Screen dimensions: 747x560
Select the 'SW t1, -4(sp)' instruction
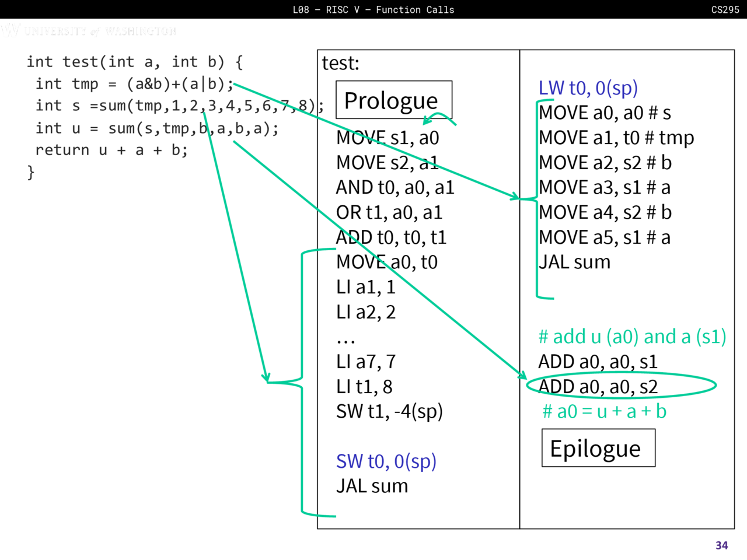tap(389, 411)
